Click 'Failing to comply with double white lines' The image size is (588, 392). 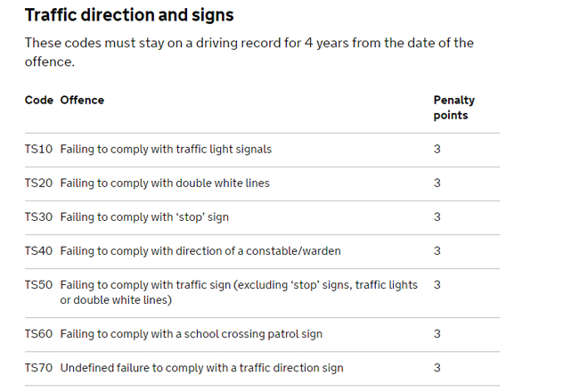165,183
